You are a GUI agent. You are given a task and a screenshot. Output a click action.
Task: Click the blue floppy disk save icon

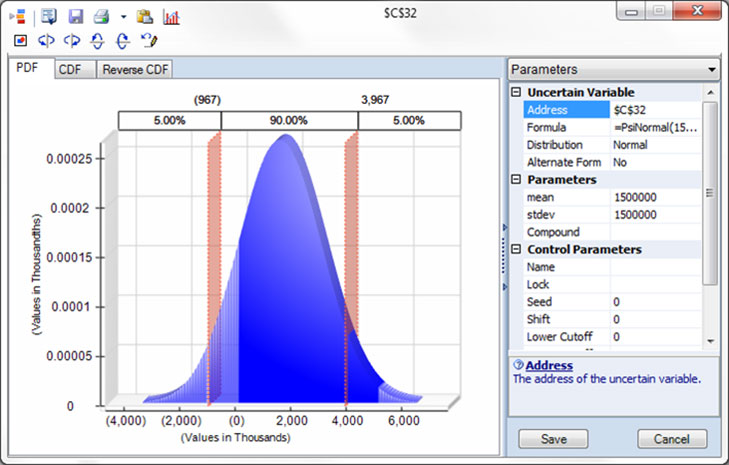[75, 17]
